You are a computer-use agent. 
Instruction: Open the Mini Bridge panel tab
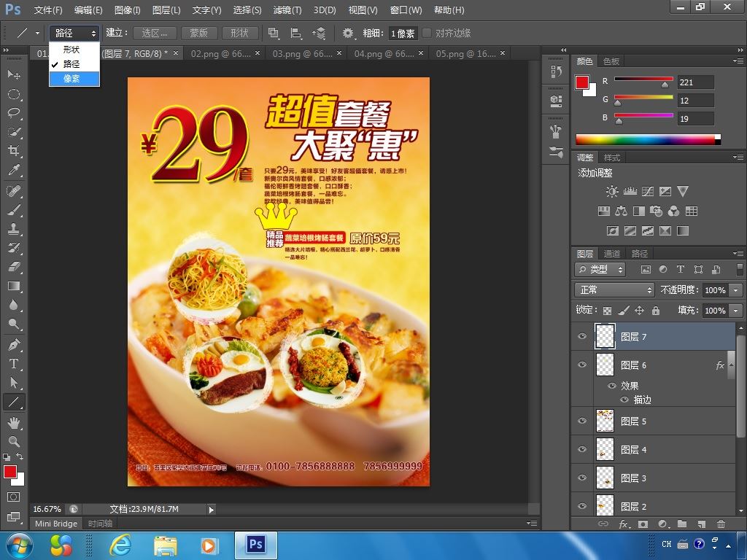[56, 524]
